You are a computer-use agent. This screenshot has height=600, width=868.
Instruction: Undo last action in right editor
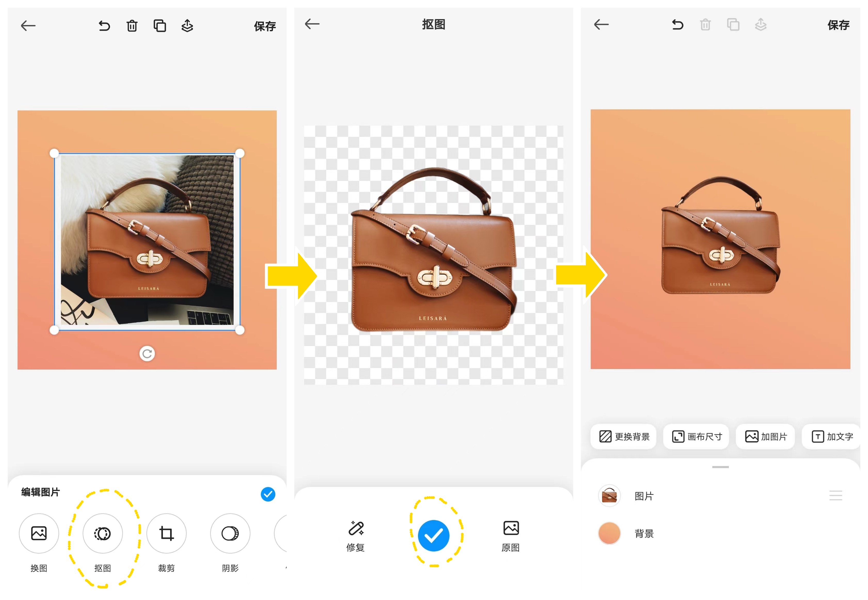point(677,25)
